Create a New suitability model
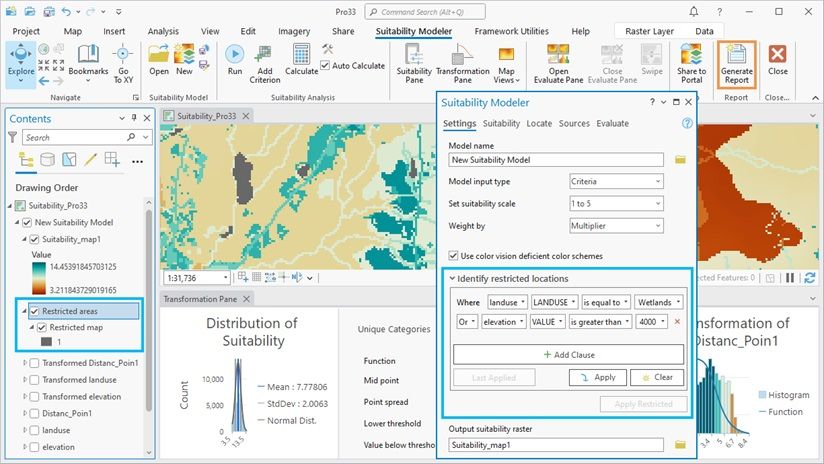The image size is (824, 464). 184,60
